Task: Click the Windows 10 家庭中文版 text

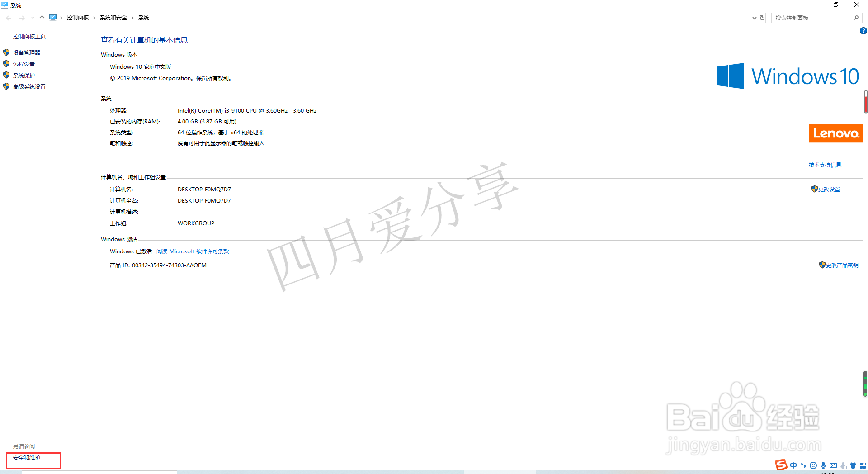Action: tap(140, 67)
